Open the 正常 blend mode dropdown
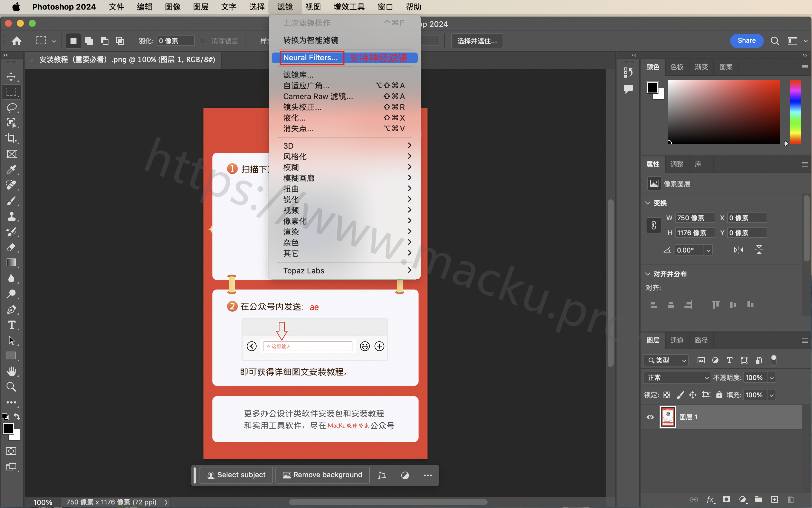The height and width of the screenshot is (508, 812). tap(677, 378)
